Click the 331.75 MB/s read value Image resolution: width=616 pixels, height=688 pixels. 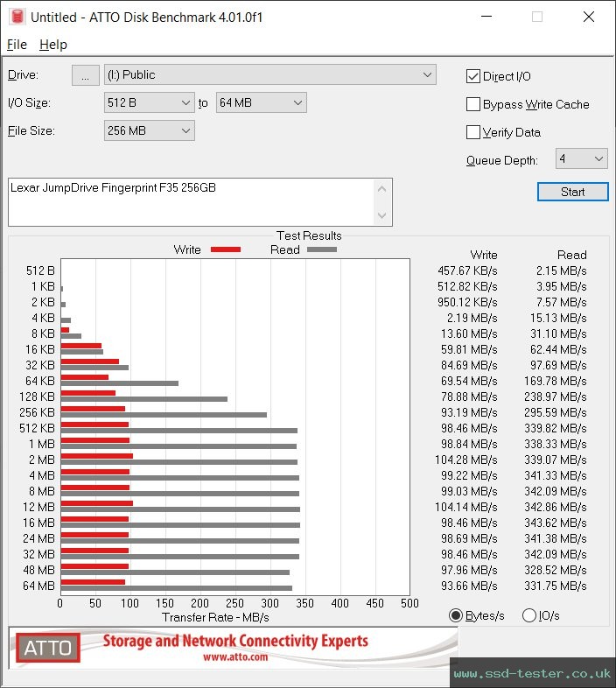pos(556,586)
